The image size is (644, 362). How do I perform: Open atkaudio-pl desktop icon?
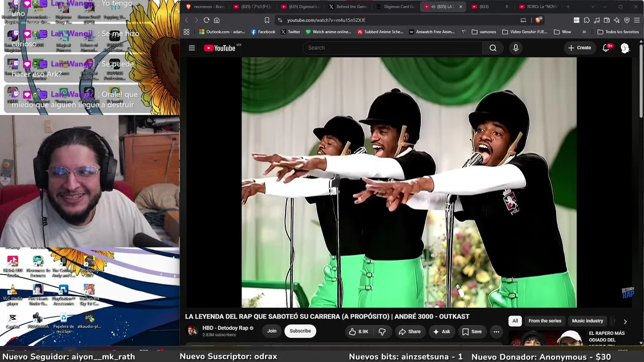(x=89, y=321)
